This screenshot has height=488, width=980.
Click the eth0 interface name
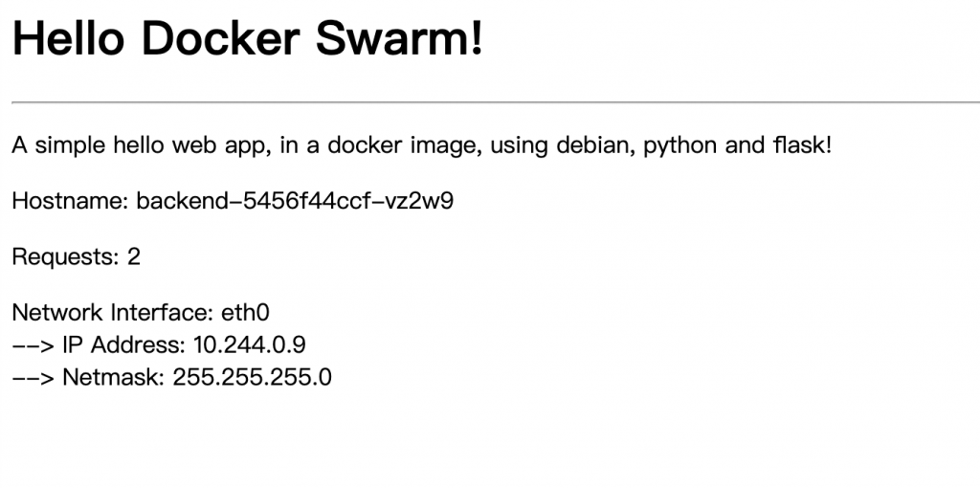pyautogui.click(x=246, y=312)
